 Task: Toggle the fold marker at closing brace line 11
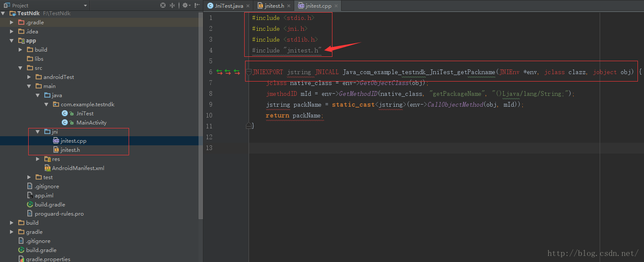249,126
